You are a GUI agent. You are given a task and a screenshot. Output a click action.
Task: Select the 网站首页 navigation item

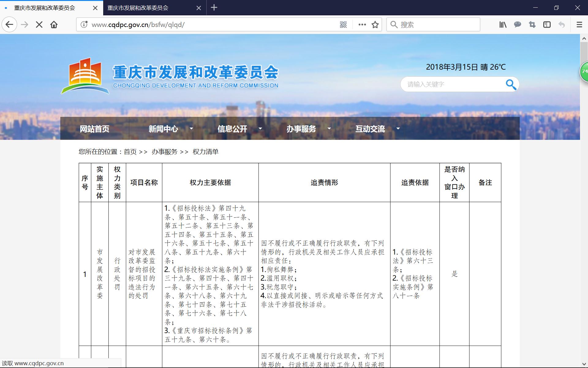[x=95, y=129]
